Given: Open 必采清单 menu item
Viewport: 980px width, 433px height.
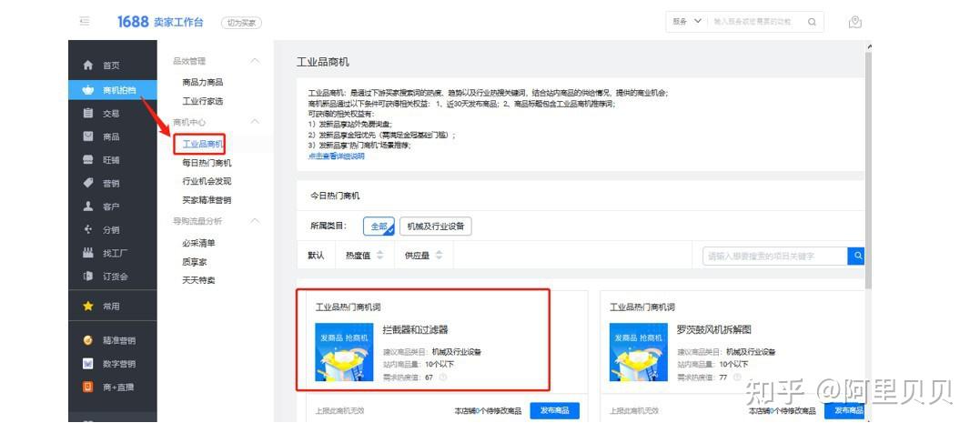Looking at the screenshot, I should pos(198,243).
